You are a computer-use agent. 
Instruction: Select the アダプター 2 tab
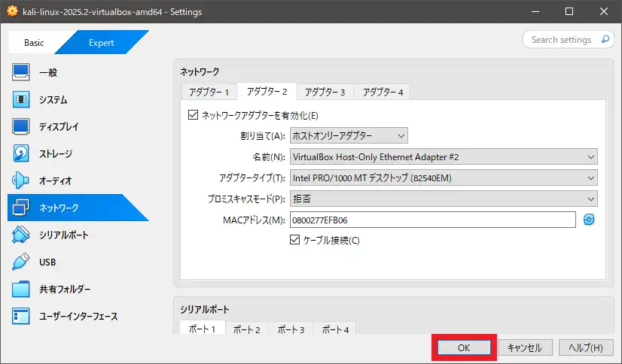267,92
